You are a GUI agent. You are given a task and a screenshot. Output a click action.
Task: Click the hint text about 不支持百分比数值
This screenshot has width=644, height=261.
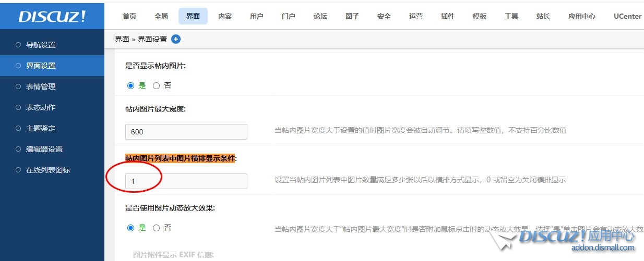pos(421,130)
